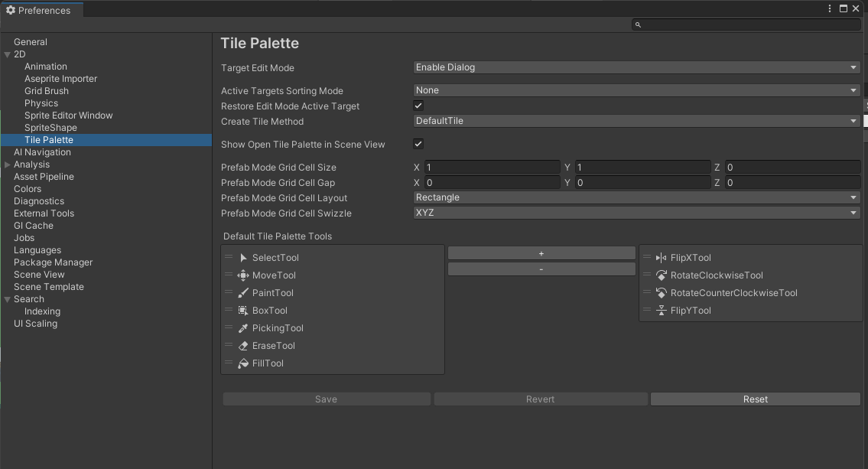
Task: Click the preferences search field
Action: coord(749,24)
